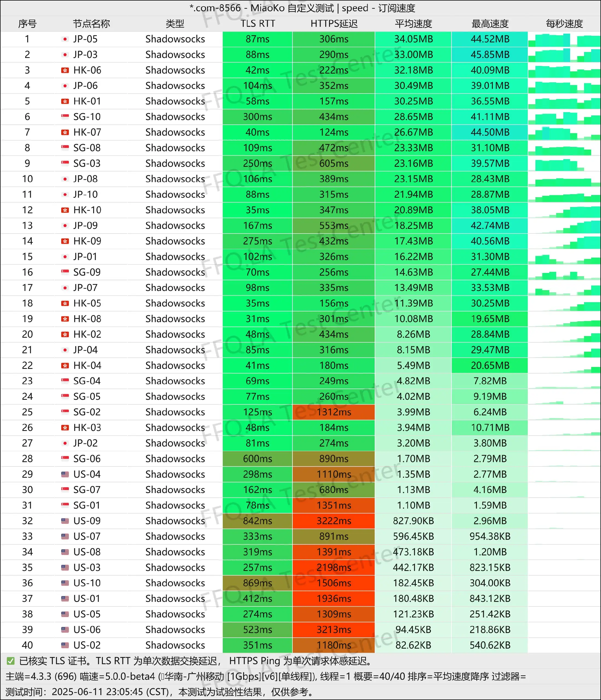This screenshot has height=700, width=601.
Task: Click the Hong Kong flag beside HK-06
Action: (65, 70)
